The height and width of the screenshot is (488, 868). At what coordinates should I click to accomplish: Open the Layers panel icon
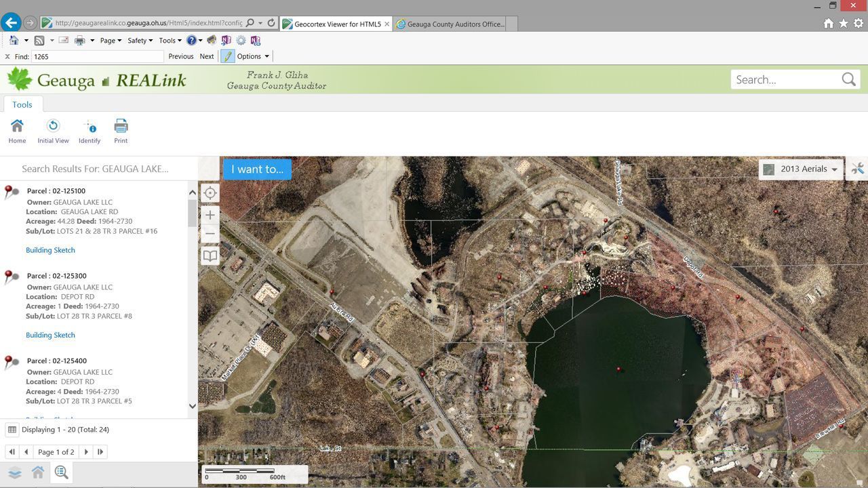(14, 472)
